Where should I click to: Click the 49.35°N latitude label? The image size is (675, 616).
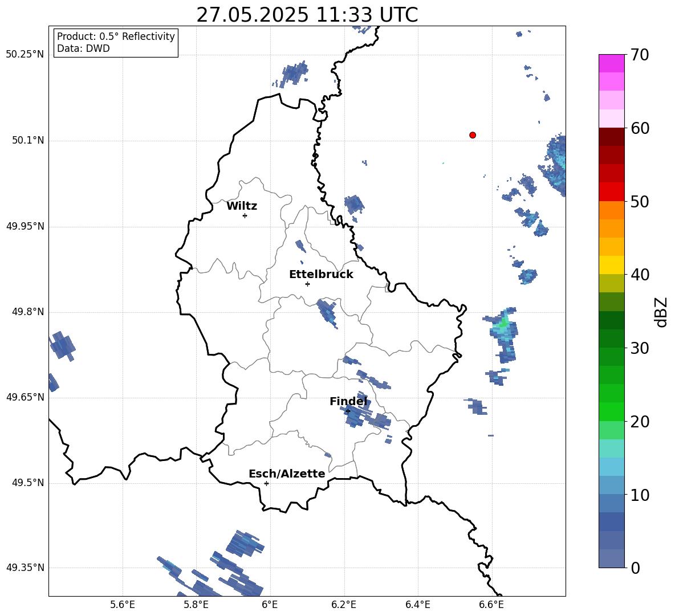(x=25, y=568)
